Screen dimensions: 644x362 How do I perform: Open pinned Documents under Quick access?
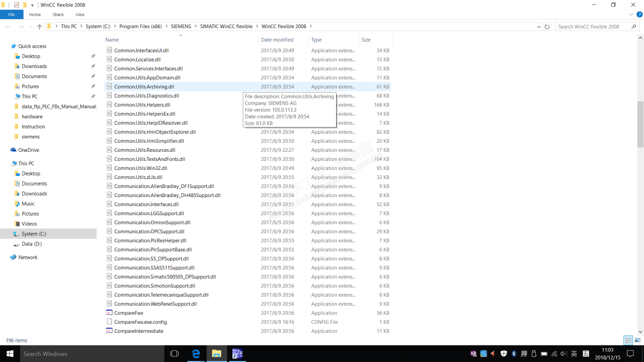34,76
